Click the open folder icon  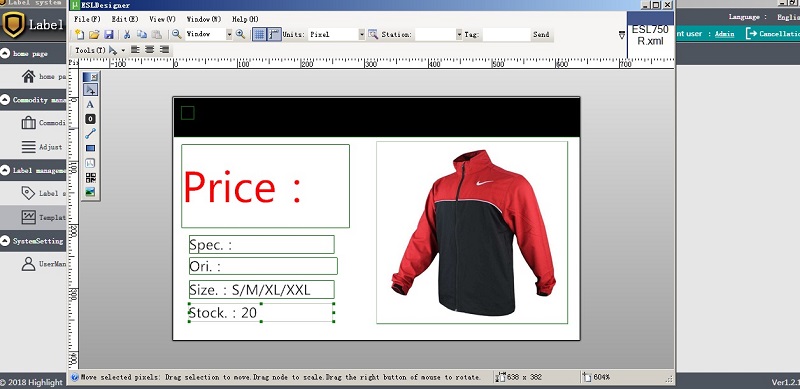94,35
